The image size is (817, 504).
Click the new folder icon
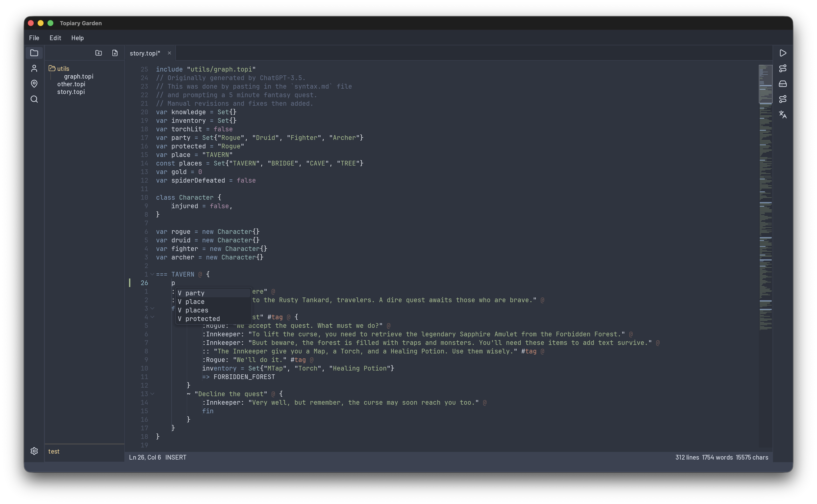click(x=98, y=53)
